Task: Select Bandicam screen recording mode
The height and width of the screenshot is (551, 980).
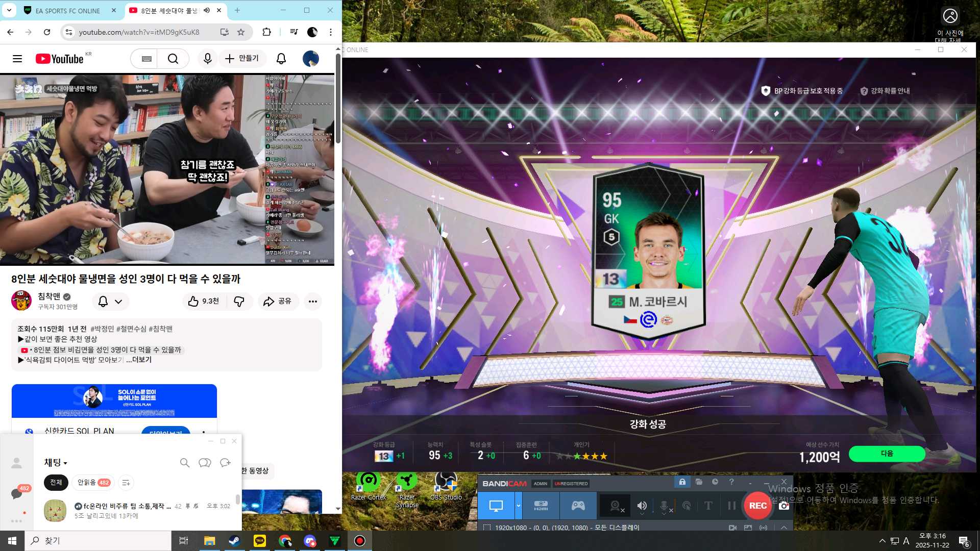Action: (x=496, y=506)
